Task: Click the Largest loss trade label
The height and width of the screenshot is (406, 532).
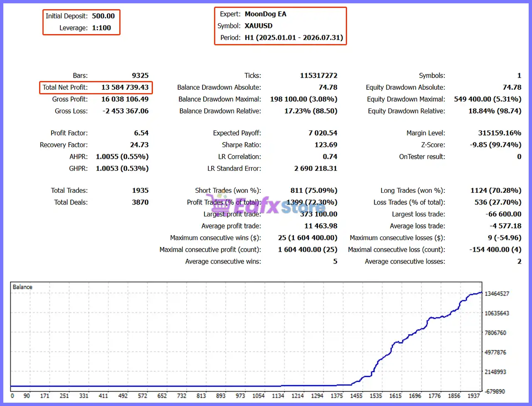Action: coord(419,214)
